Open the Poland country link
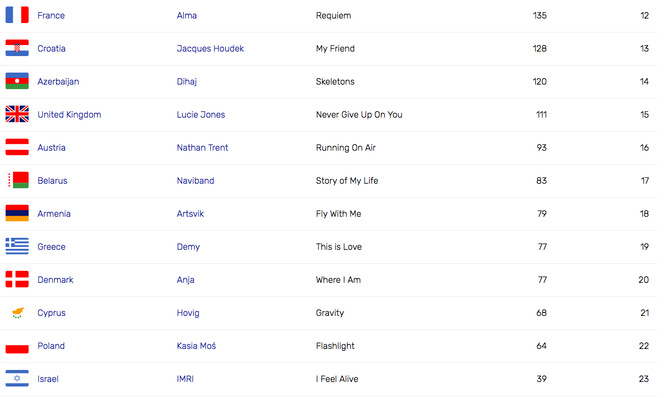This screenshot has width=665, height=398. 51,346
